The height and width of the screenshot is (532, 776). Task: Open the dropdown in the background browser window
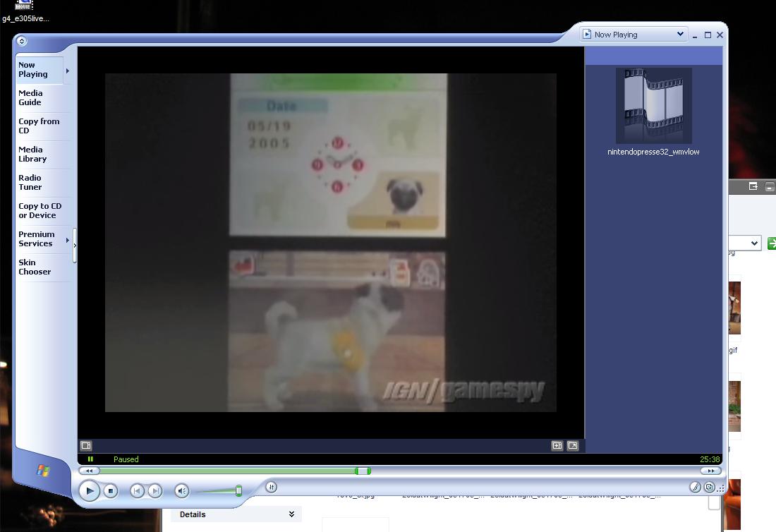(x=753, y=243)
